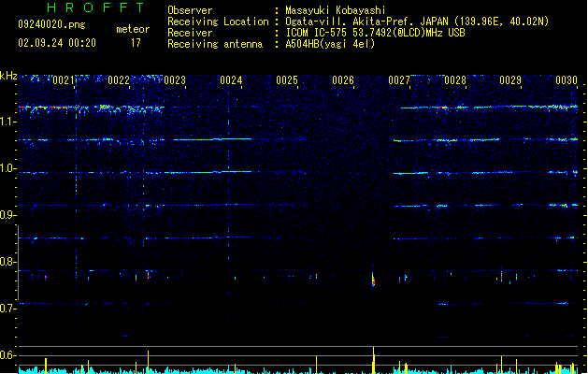Click the 0029 time marker
This screenshot has height=374, width=588.
510,80
